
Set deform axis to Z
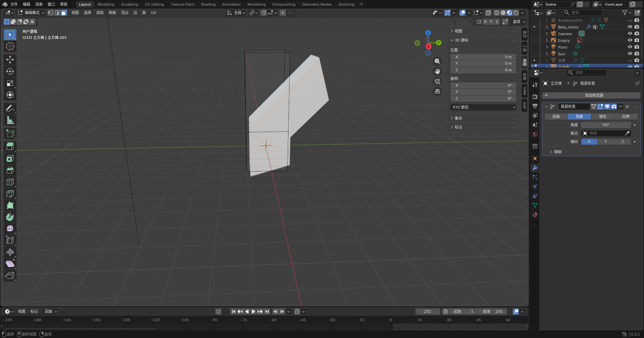pyautogui.click(x=623, y=142)
